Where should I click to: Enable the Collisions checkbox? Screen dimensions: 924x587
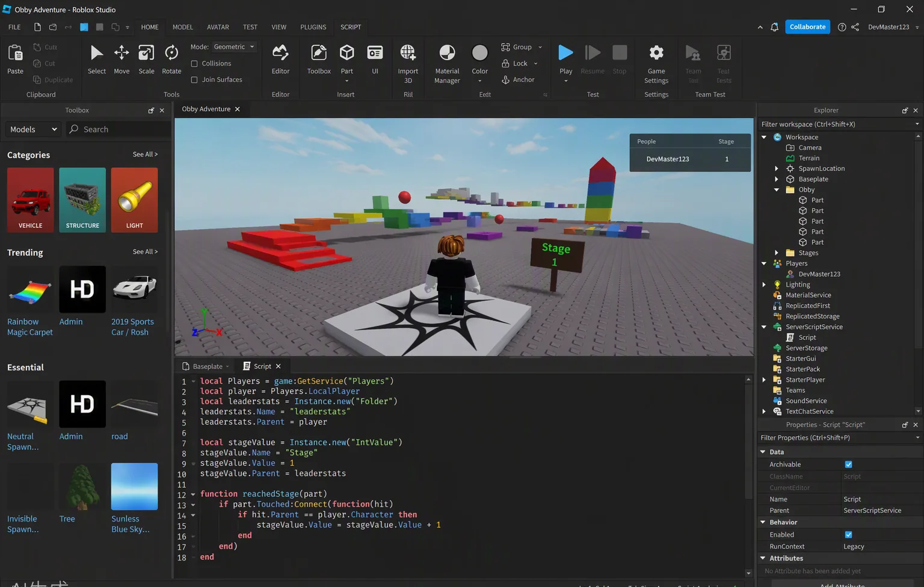tap(194, 63)
